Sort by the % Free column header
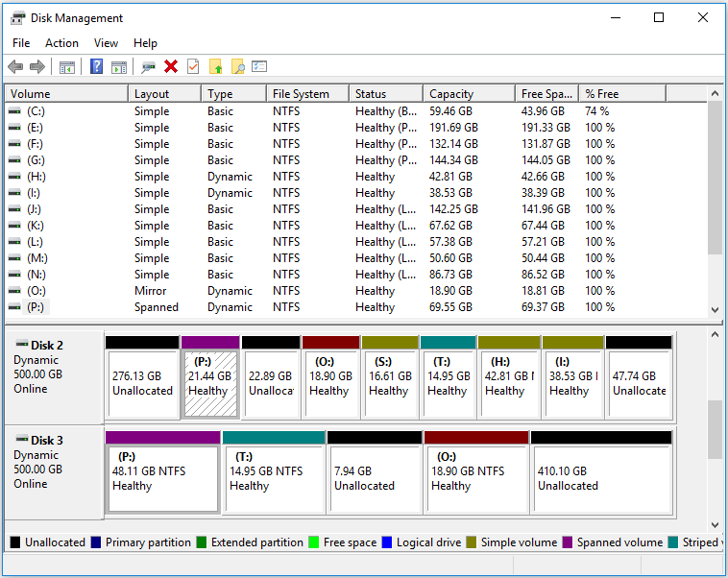The height and width of the screenshot is (578, 728). point(622,94)
